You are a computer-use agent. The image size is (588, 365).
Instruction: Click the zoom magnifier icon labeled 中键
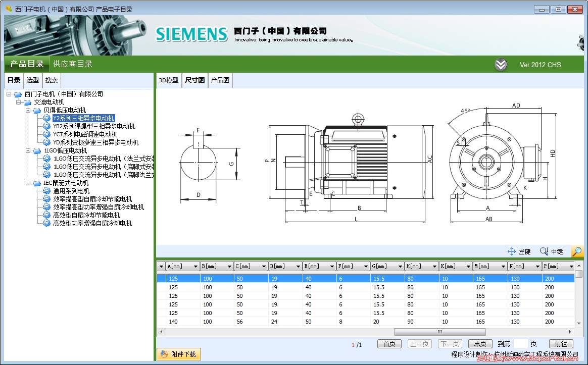point(544,251)
